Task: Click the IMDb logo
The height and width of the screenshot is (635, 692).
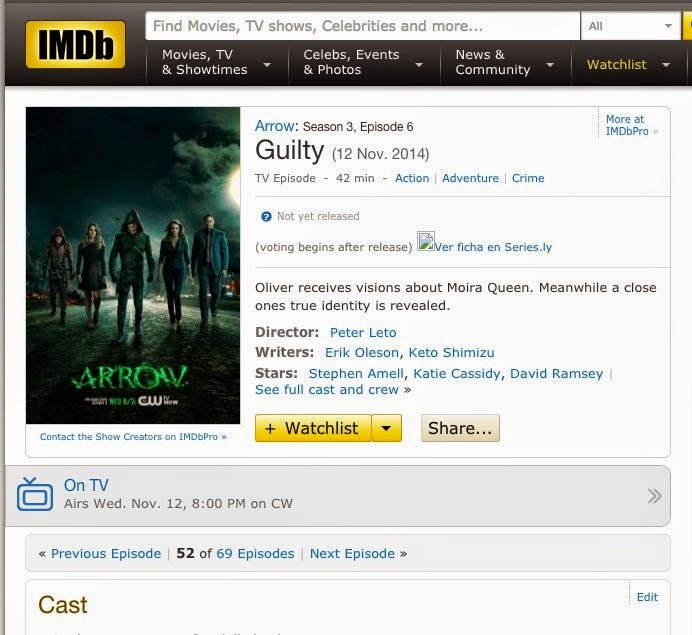Action: tap(75, 44)
